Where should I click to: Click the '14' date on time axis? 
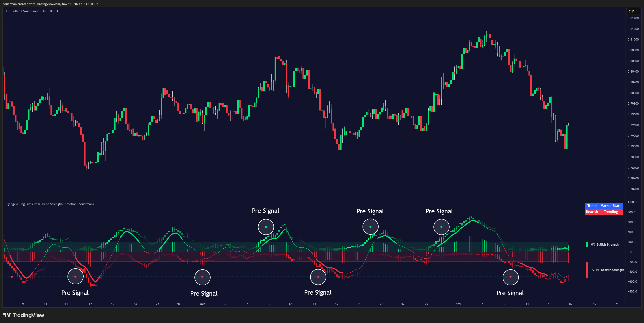[66, 304]
